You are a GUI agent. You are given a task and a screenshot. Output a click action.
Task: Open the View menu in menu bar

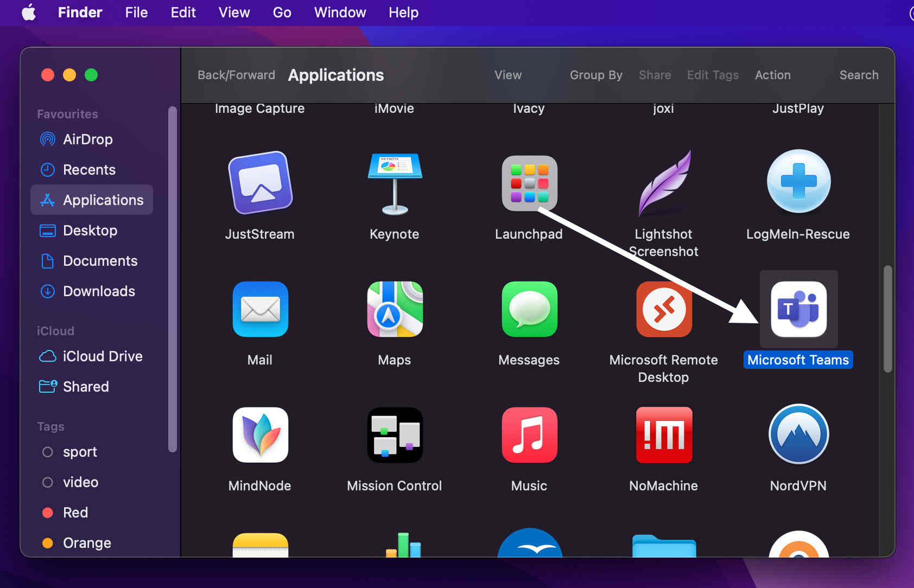pos(234,12)
